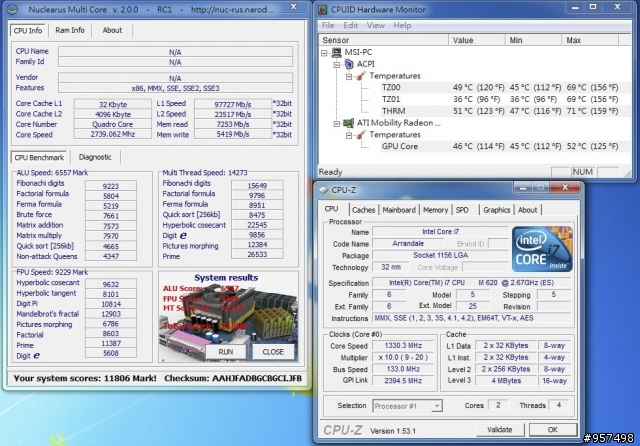Click the RUN benchmark button

[x=226, y=352]
